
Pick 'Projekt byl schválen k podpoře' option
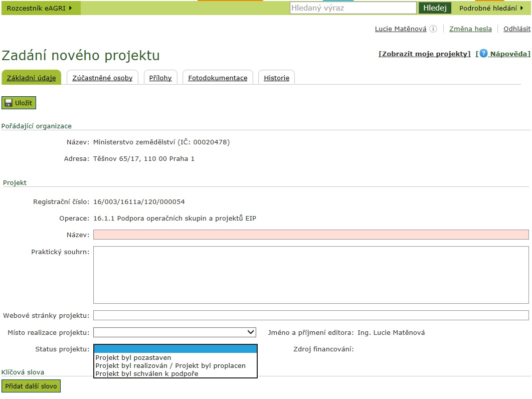pos(147,373)
